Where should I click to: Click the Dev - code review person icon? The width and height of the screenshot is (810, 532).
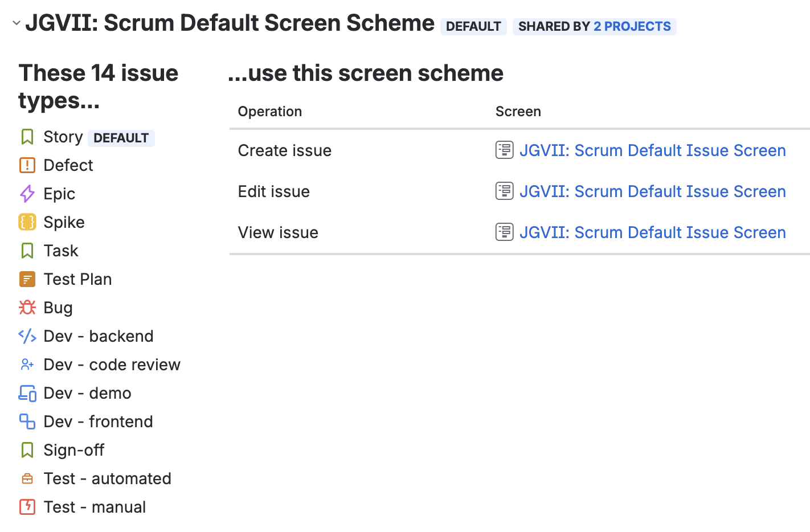pos(27,365)
